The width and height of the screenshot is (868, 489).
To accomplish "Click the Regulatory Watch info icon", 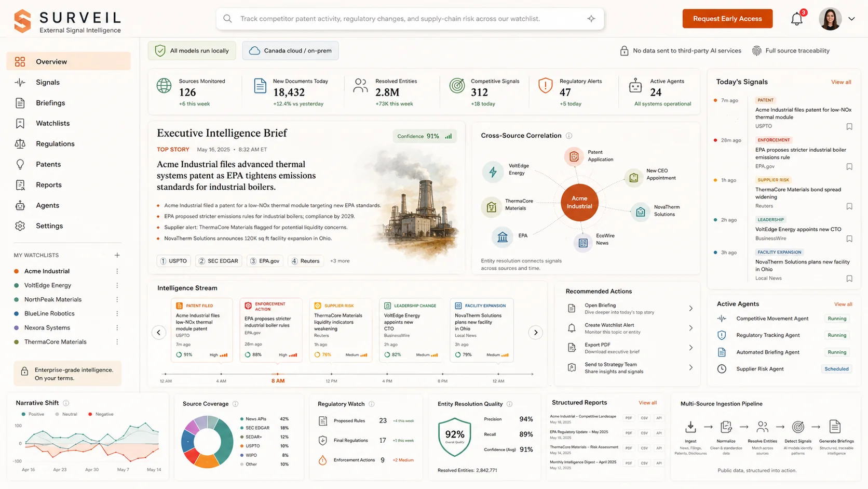I will (x=372, y=404).
